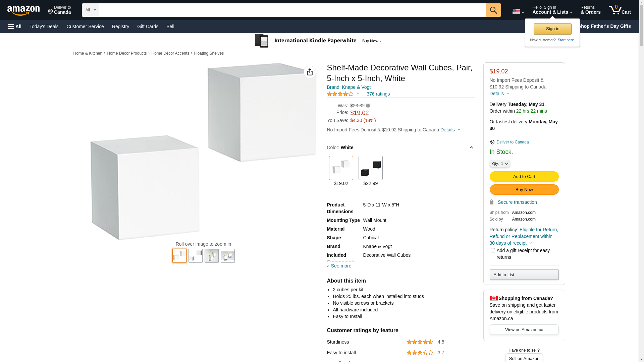
Task: Open the All hamburger menu
Action: 15,26
